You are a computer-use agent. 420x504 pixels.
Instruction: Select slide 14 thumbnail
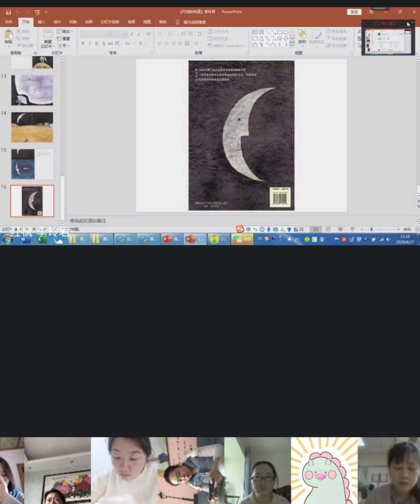point(32,127)
